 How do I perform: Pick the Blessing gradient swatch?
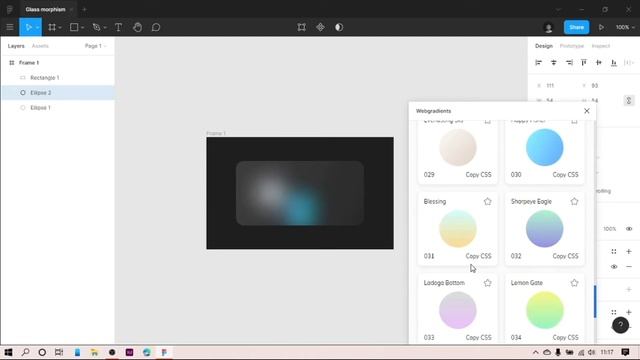pos(458,229)
